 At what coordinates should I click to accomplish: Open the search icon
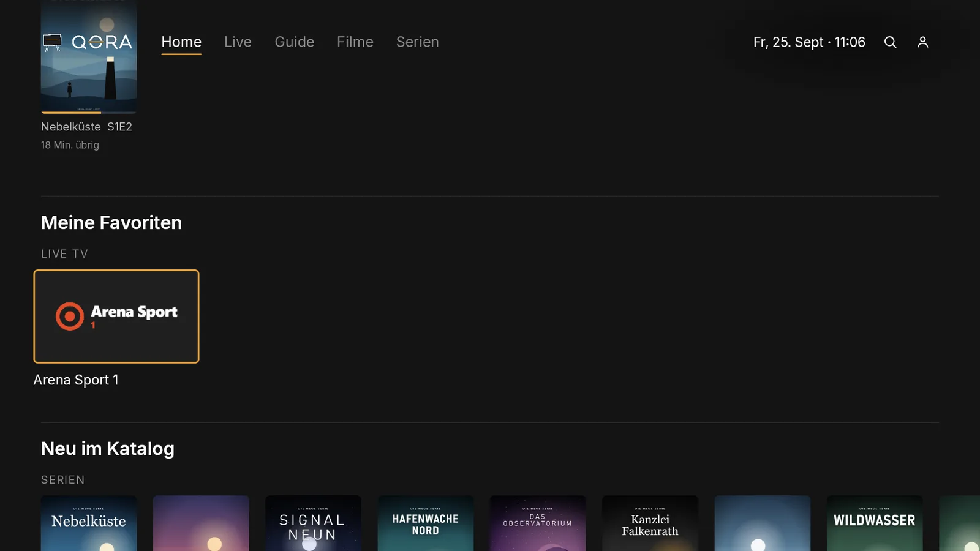(x=890, y=42)
